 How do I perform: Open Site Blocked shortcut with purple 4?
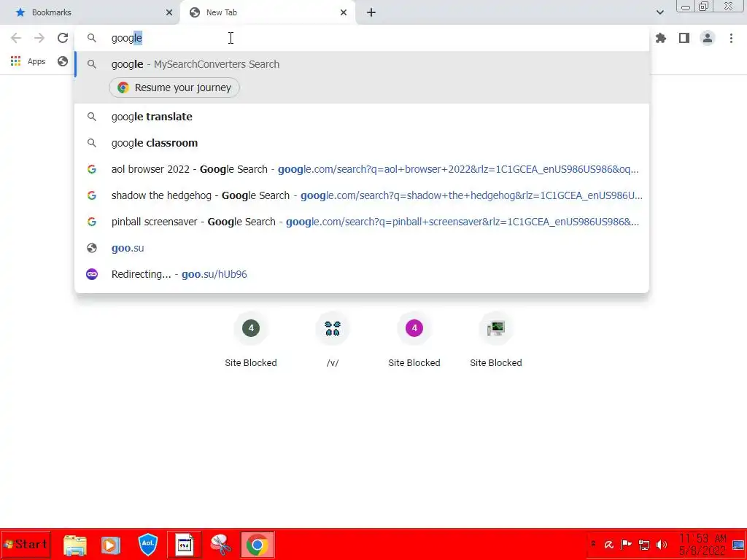tap(414, 340)
